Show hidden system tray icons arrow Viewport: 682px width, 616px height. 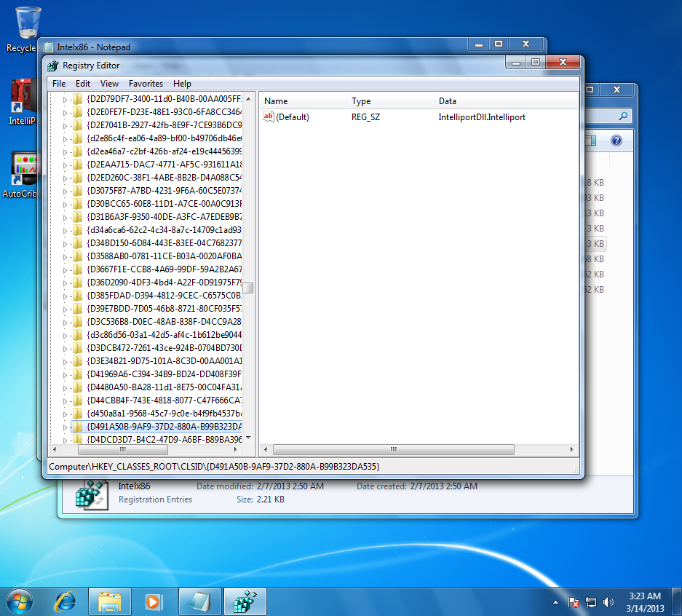coord(555,602)
